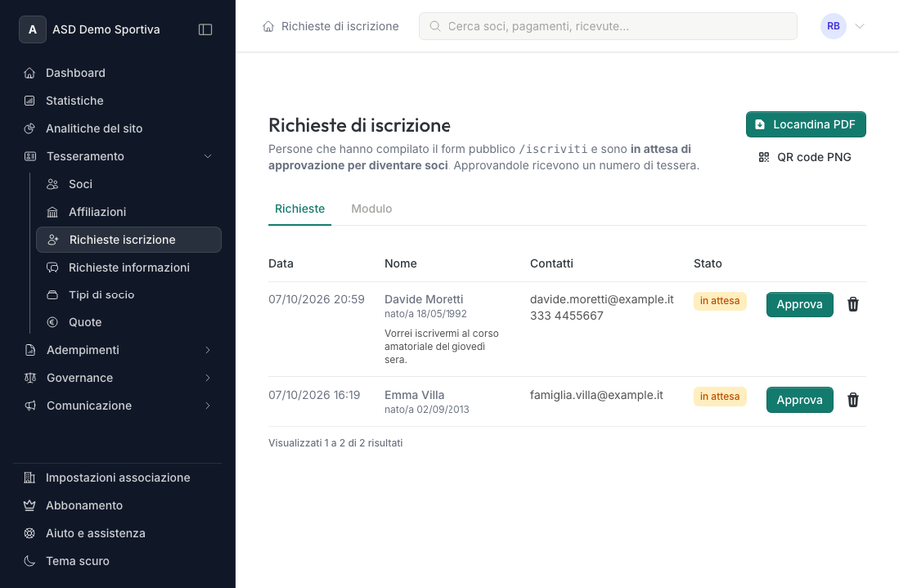Image resolution: width=899 pixels, height=588 pixels.
Task: Switch to the Modulo tab
Action: tap(371, 209)
